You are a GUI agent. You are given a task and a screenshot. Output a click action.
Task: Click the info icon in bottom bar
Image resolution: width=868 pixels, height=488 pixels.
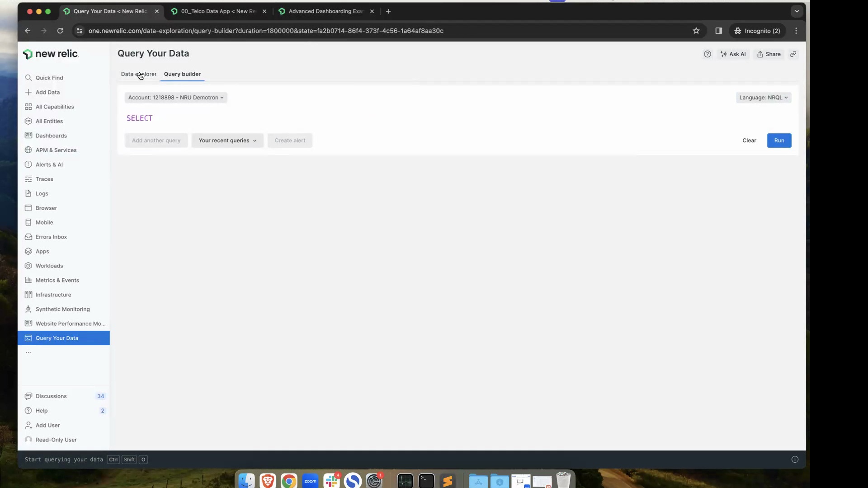pyautogui.click(x=795, y=460)
